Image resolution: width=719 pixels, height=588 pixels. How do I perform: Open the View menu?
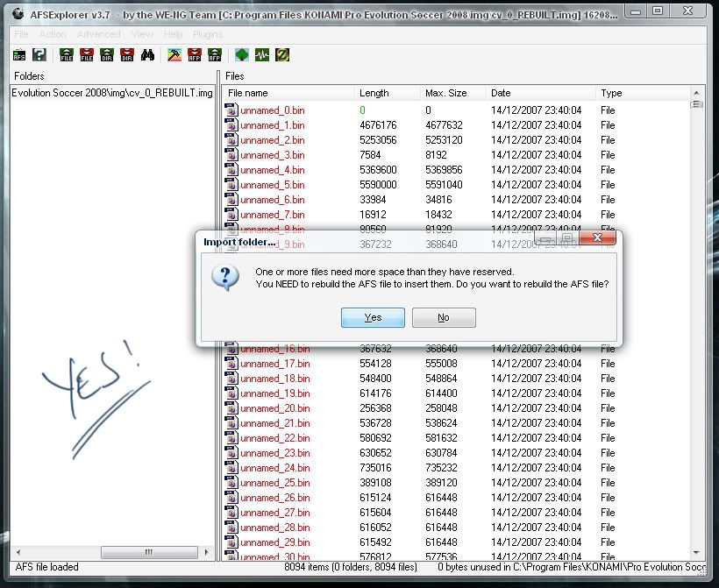(142, 34)
